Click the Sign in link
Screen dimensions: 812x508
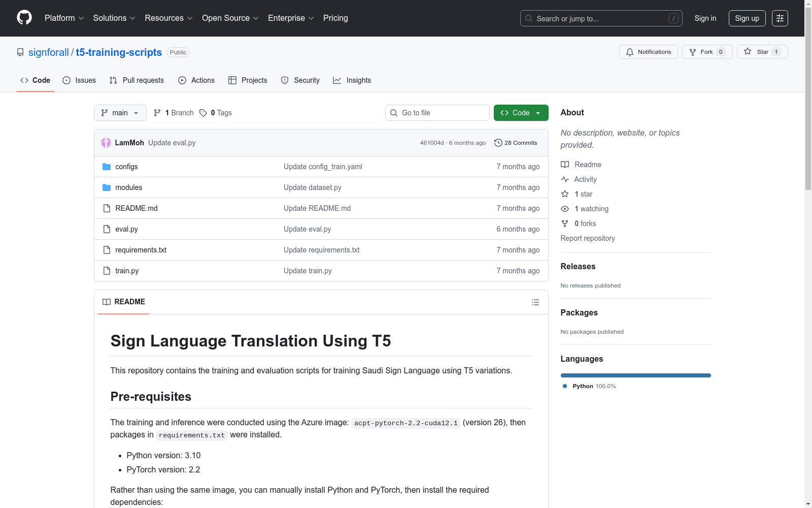(x=705, y=18)
